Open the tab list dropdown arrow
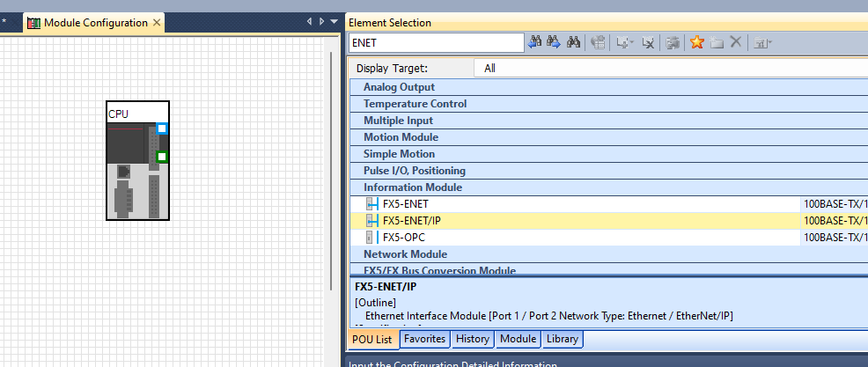Image resolution: width=868 pixels, height=367 pixels. 335,22
